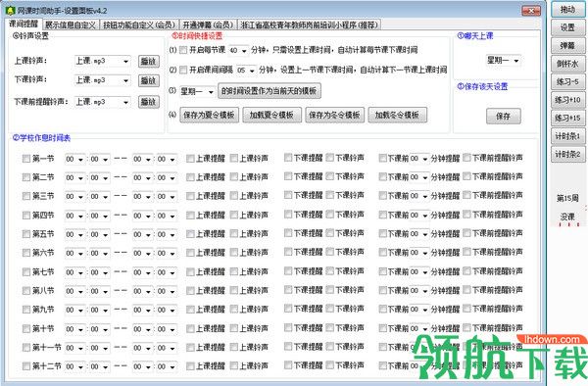This screenshot has width=588, height=386.
Task: Enable 上课铃声 for 第二节
Action: tap(234, 177)
